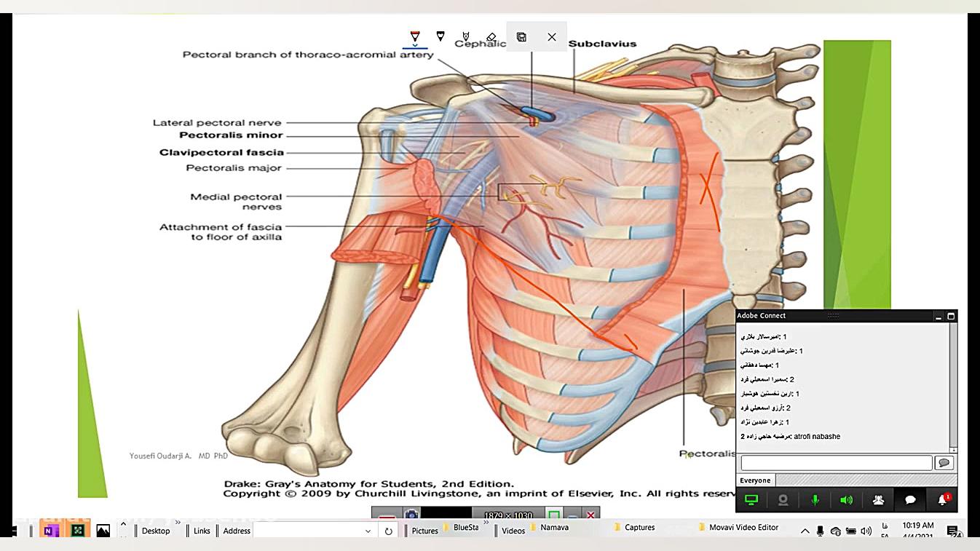
Task: Open OneNote from the taskbar
Action: 50,531
